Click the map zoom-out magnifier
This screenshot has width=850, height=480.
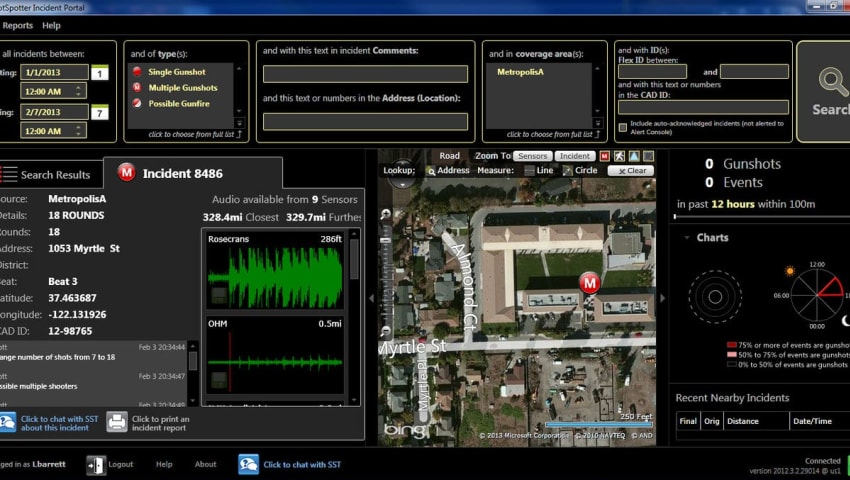click(x=385, y=330)
